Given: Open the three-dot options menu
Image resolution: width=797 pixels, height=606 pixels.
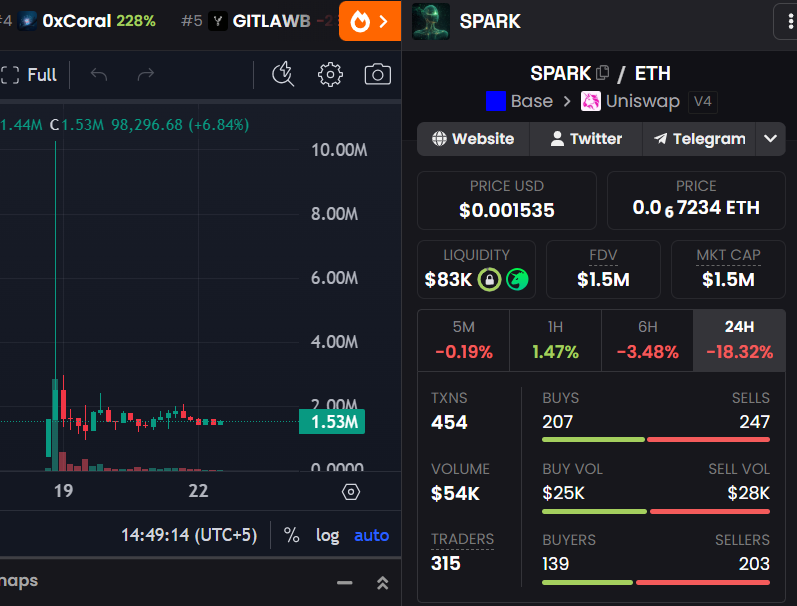Looking at the screenshot, I should click(x=790, y=21).
